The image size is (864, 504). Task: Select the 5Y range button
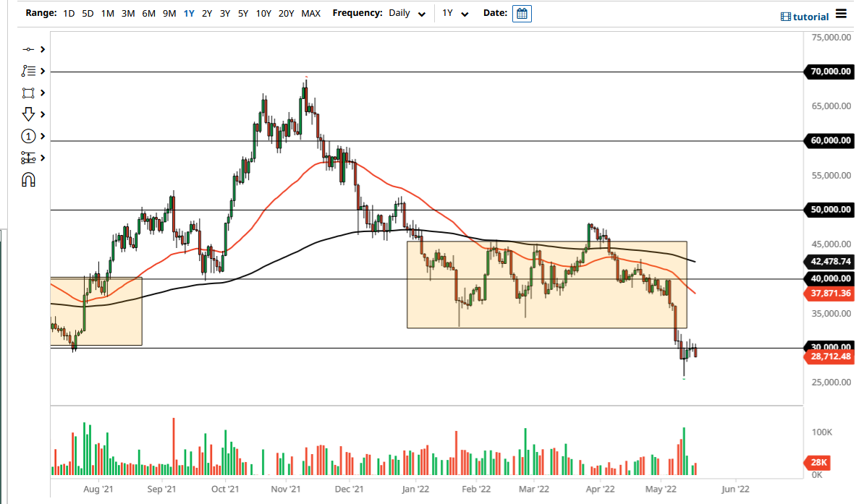pyautogui.click(x=242, y=13)
